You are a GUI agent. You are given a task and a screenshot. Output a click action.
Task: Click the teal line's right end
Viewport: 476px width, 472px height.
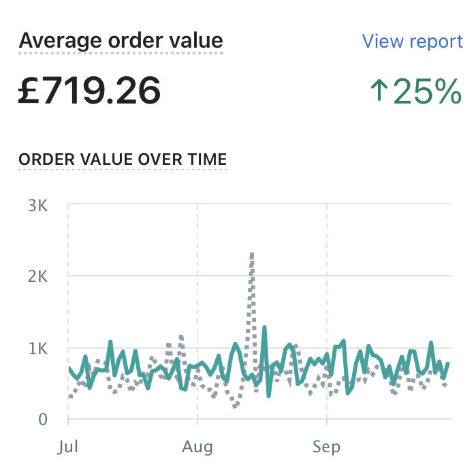click(x=448, y=364)
